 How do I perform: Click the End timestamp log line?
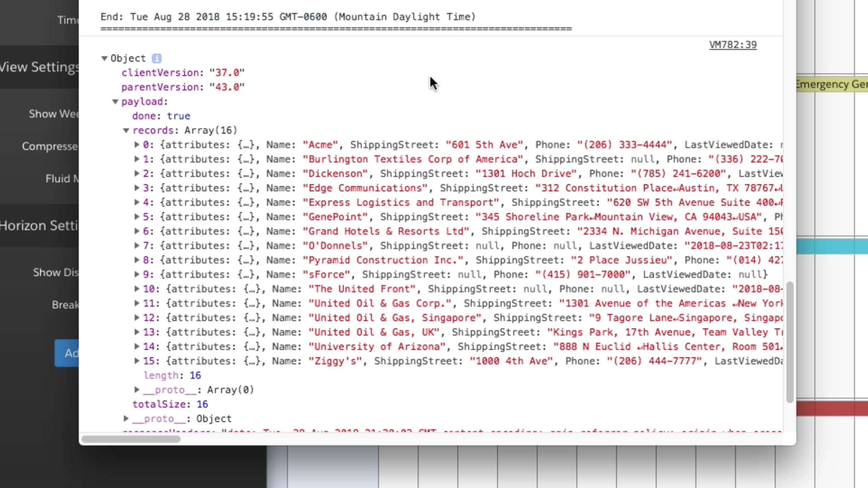click(288, 17)
